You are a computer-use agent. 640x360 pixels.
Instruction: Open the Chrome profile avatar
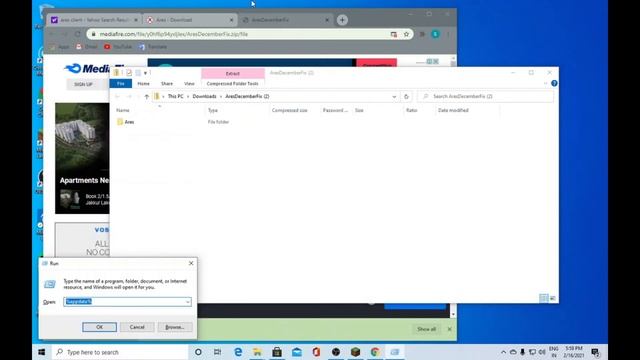pos(436,34)
